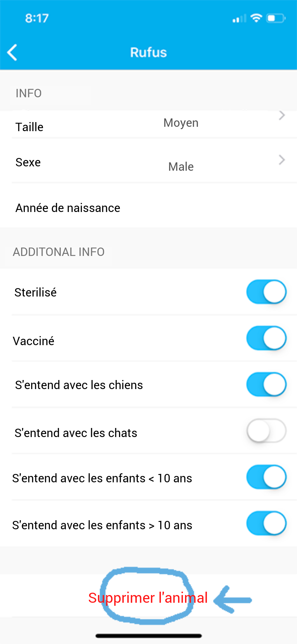Tap Supprimer l'animal

[148, 598]
